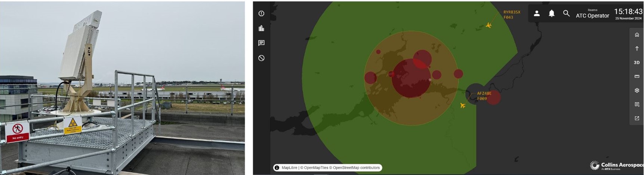Toggle the map attribution info icon

tap(277, 168)
